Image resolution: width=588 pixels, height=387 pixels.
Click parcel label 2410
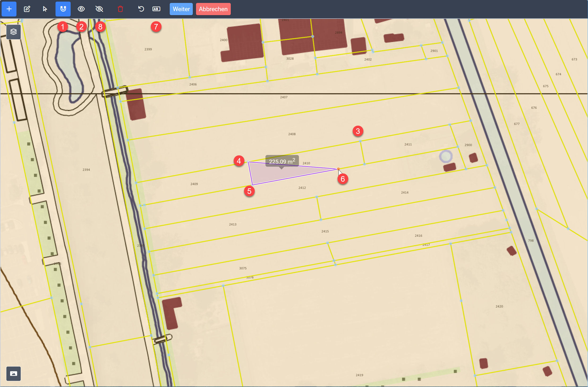click(306, 163)
